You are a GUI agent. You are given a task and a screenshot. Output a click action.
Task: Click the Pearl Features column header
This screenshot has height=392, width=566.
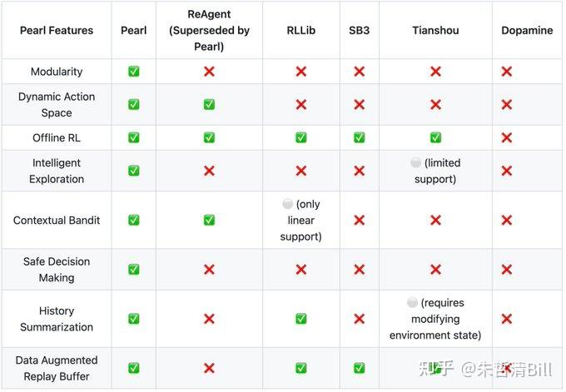coord(57,31)
